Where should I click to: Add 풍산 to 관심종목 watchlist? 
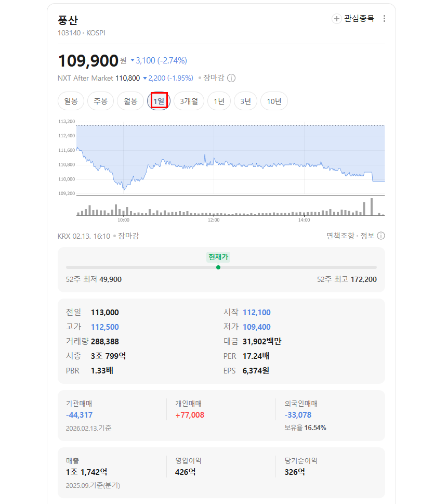click(353, 19)
